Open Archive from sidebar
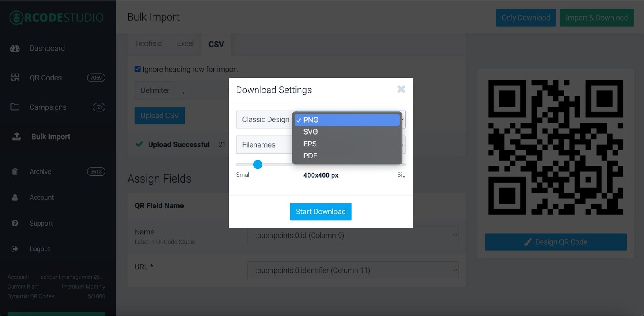 point(40,172)
